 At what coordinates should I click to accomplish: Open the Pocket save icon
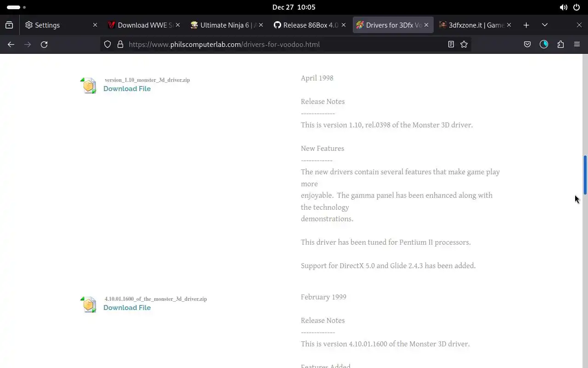click(x=527, y=44)
